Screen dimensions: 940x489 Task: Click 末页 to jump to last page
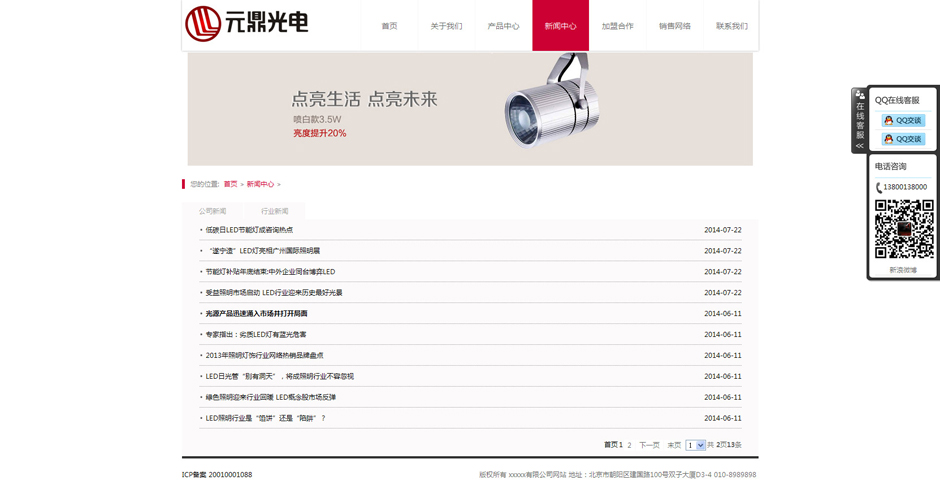pyautogui.click(x=674, y=445)
